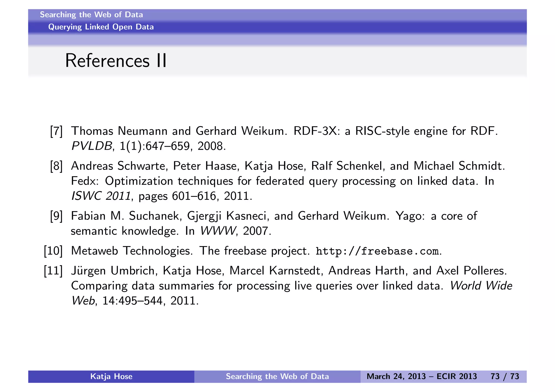Image resolution: width=555 pixels, height=392 pixels.
Task: Click footer title 'Searching the Web of Data'
Action: [277, 377]
